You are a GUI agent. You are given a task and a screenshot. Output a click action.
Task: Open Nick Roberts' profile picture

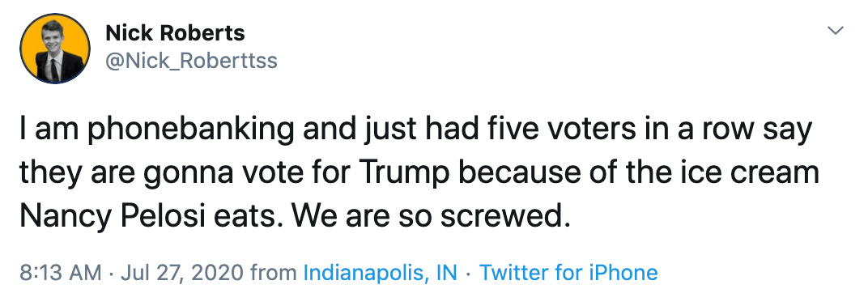click(x=55, y=49)
